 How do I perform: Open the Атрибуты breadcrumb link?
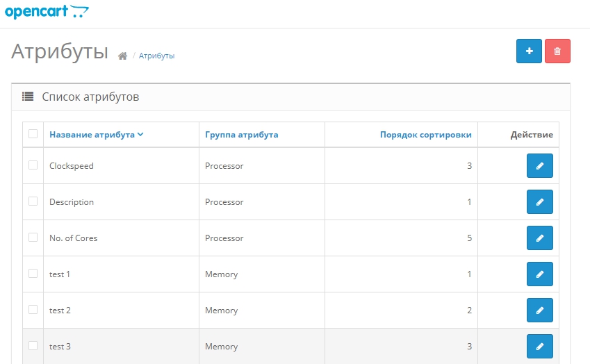156,56
